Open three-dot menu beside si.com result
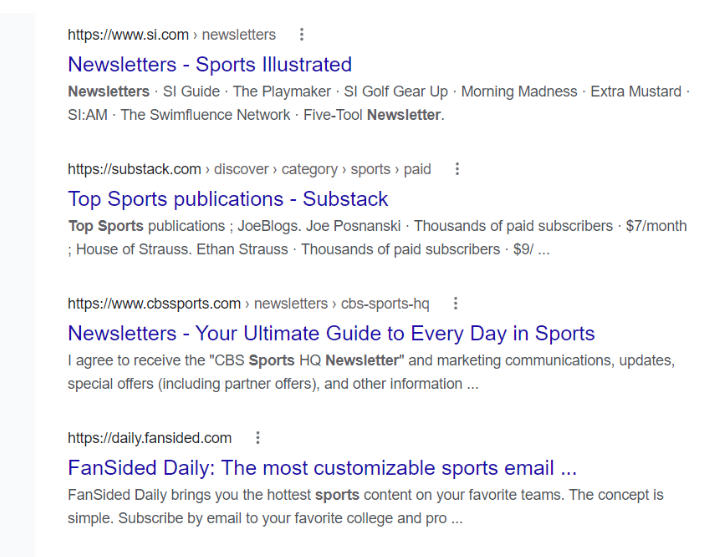 click(x=303, y=35)
